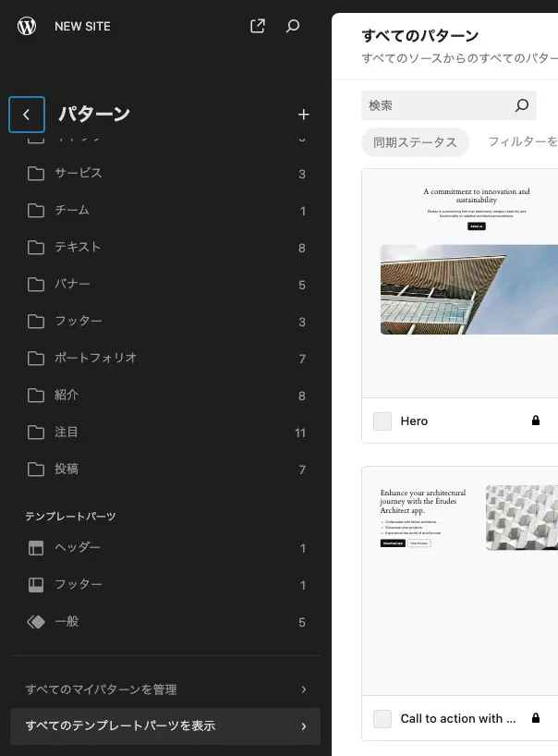Open the テキスト pattern category
The image size is (558, 756).
165,248
